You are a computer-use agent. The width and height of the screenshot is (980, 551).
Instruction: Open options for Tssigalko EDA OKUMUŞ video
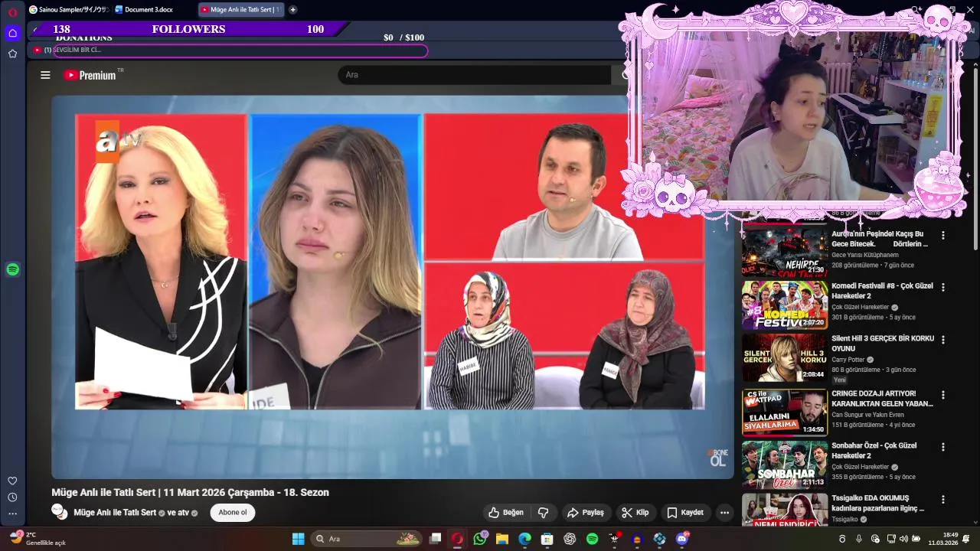pos(942,499)
